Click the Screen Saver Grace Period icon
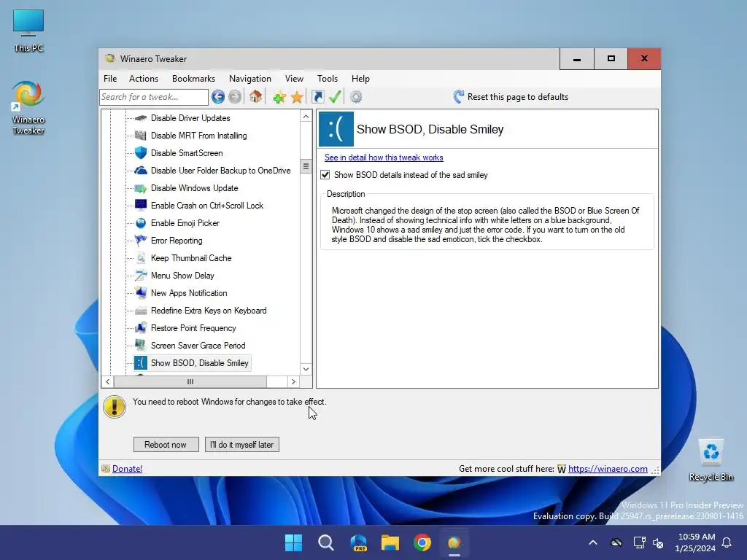 pyautogui.click(x=141, y=345)
